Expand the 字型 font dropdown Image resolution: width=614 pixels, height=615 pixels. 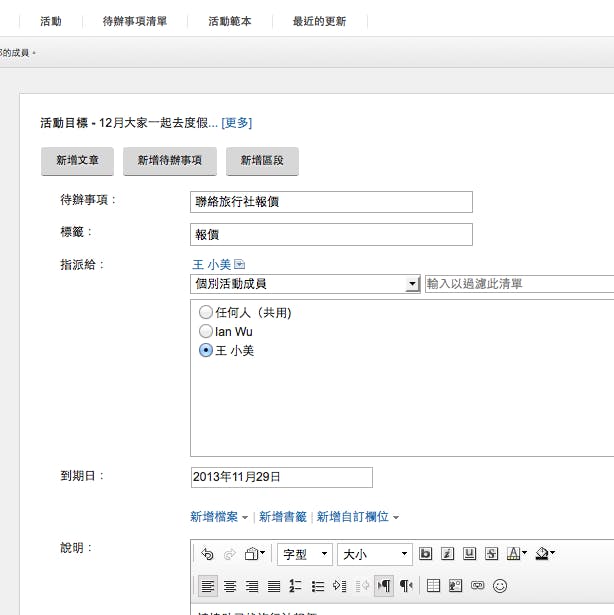[x=305, y=554]
